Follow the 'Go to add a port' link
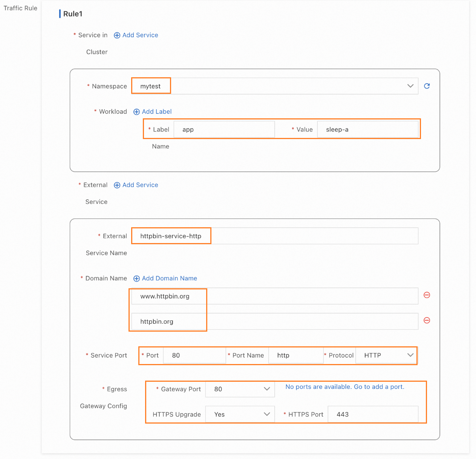Image resolution: width=476 pixels, height=459 pixels. (x=379, y=387)
